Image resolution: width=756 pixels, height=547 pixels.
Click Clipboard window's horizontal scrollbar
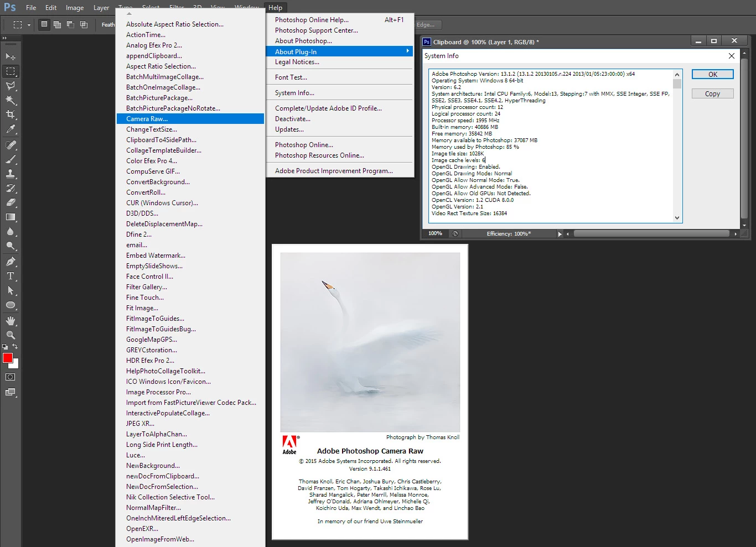pyautogui.click(x=651, y=234)
